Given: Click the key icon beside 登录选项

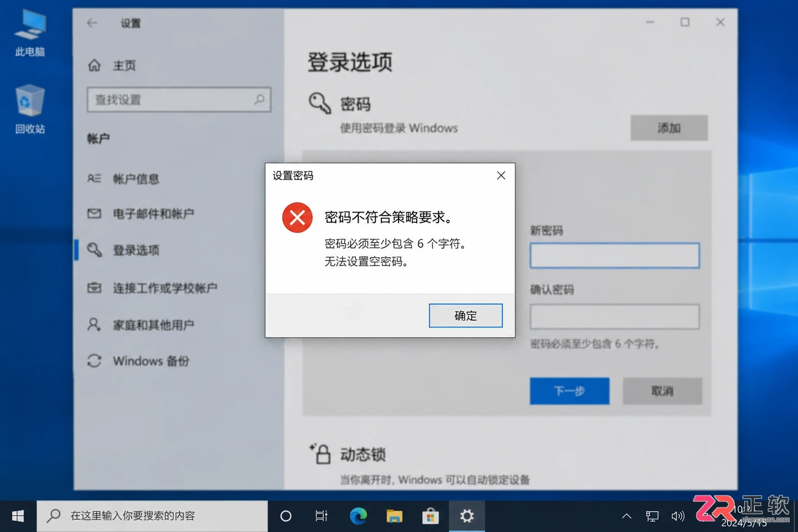Looking at the screenshot, I should click(x=94, y=250).
